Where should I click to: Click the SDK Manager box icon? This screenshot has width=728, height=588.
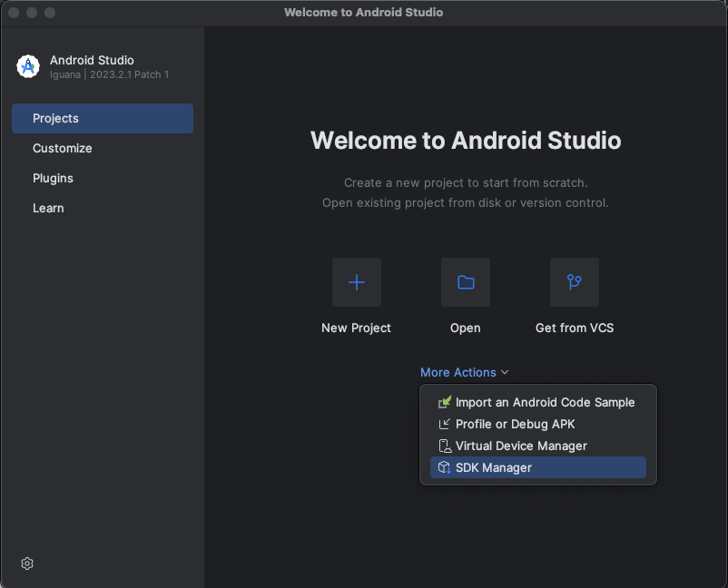(444, 467)
